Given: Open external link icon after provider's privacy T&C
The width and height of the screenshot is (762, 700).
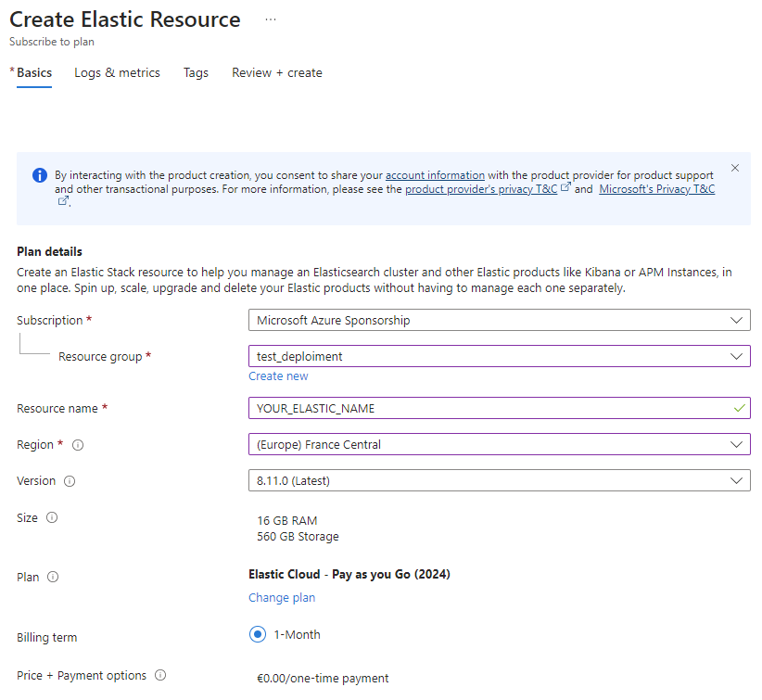Looking at the screenshot, I should tap(565, 187).
